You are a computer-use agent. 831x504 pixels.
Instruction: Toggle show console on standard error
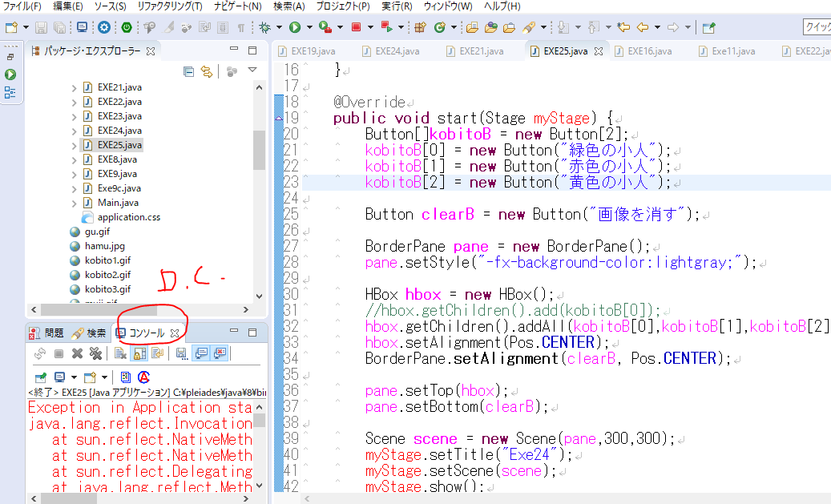[x=220, y=353]
